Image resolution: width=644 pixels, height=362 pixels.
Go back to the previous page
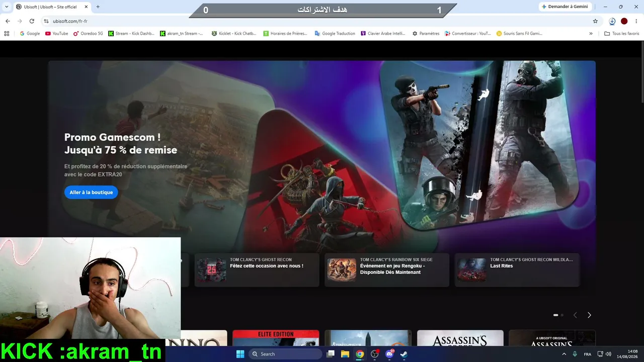pyautogui.click(x=8, y=21)
